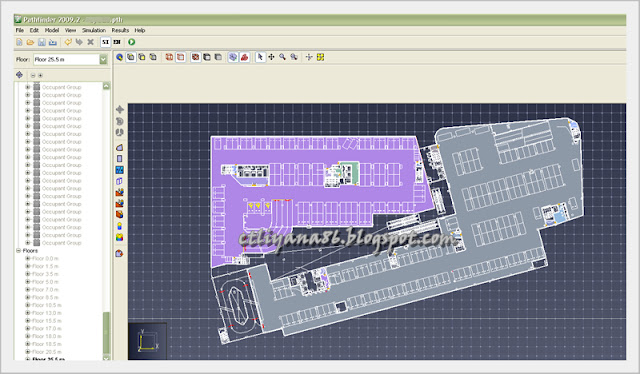Save the model with floppy disk icon
This screenshot has height=374, width=640.
tap(41, 42)
